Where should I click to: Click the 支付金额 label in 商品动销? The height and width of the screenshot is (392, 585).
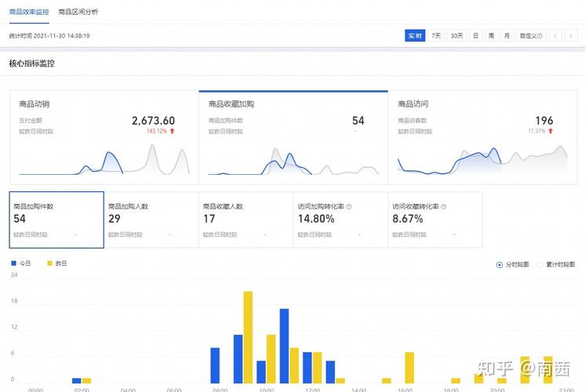coord(31,121)
